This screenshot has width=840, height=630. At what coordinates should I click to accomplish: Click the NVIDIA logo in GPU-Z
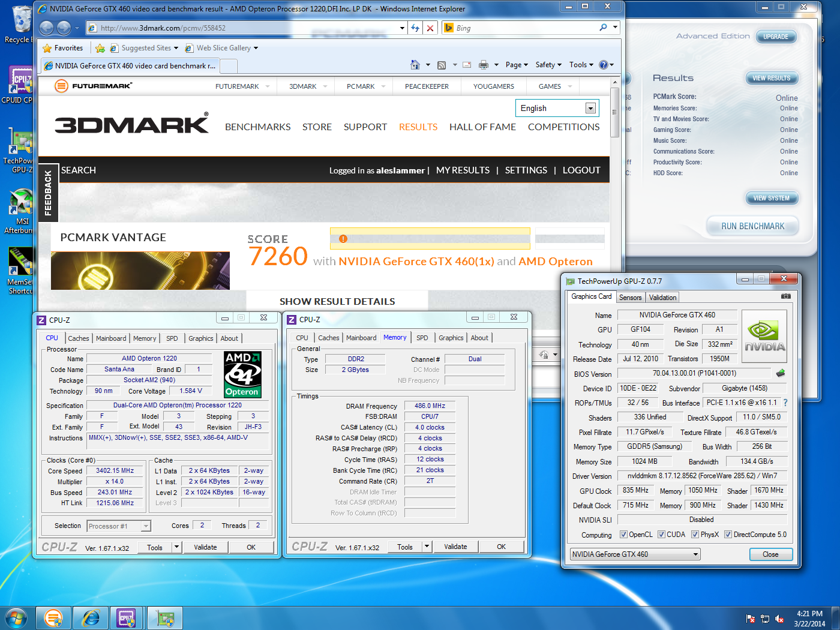[x=764, y=336]
